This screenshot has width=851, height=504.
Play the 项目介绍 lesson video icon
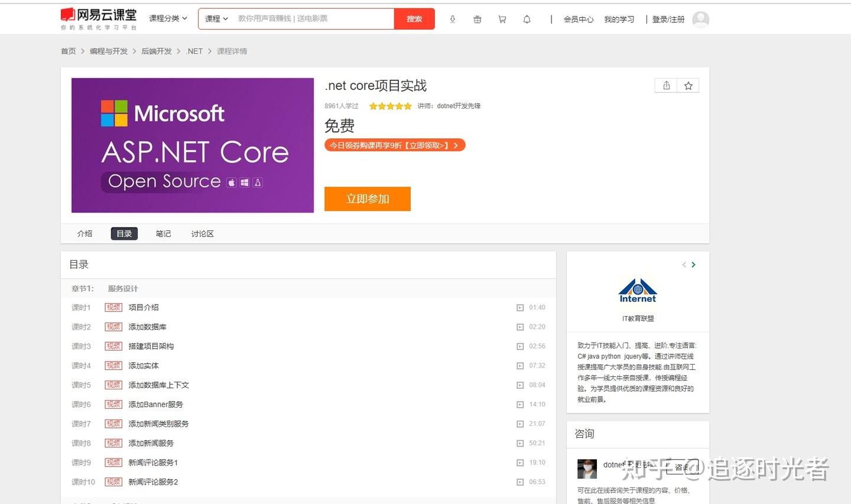520,307
